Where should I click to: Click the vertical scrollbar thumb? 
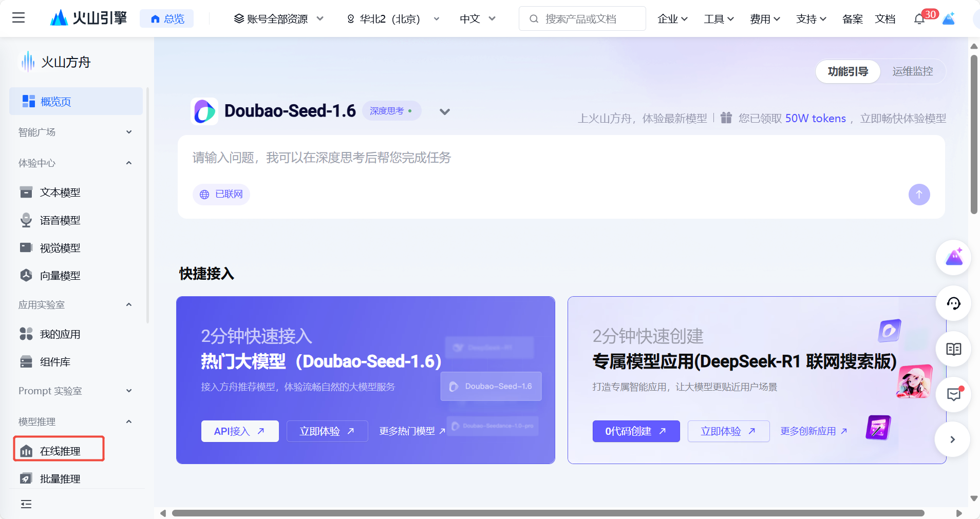(x=974, y=134)
